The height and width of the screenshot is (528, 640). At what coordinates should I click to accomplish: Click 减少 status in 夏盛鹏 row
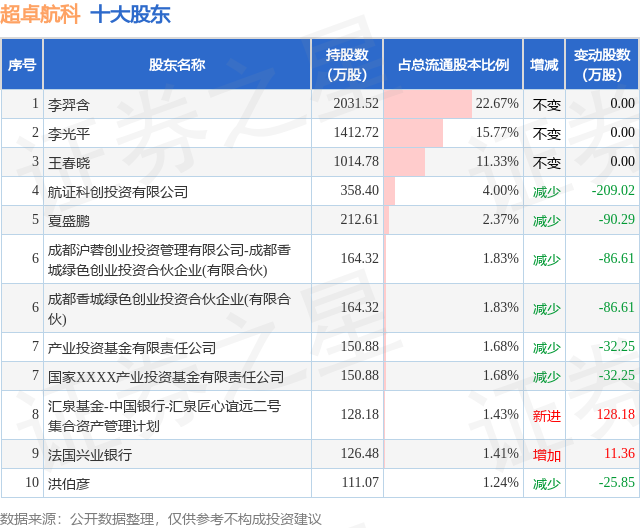coord(547,220)
